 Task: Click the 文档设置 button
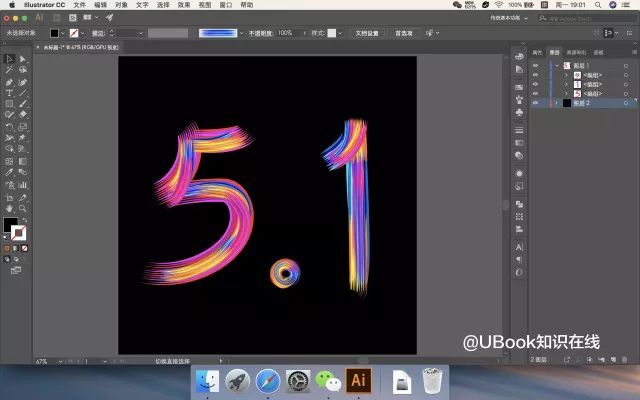[x=367, y=33]
